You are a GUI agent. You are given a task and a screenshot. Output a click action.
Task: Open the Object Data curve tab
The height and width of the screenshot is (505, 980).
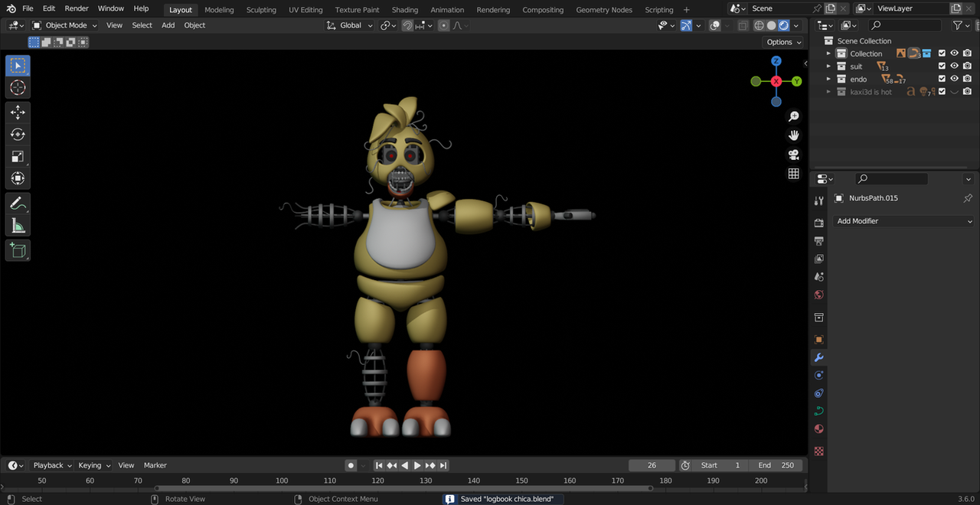(819, 411)
